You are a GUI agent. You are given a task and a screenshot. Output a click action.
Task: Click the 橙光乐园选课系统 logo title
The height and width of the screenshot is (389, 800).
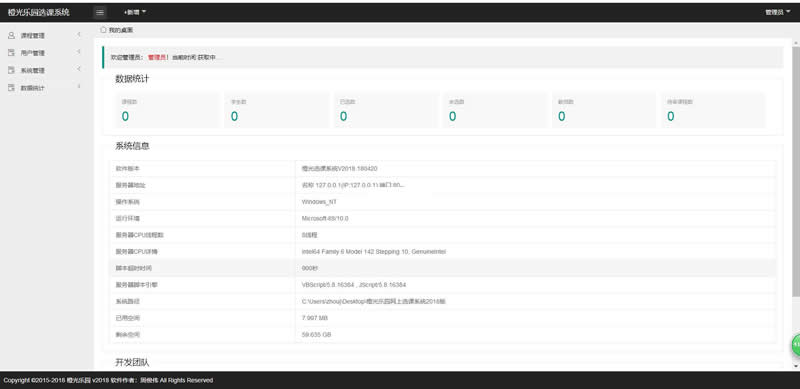[39, 12]
